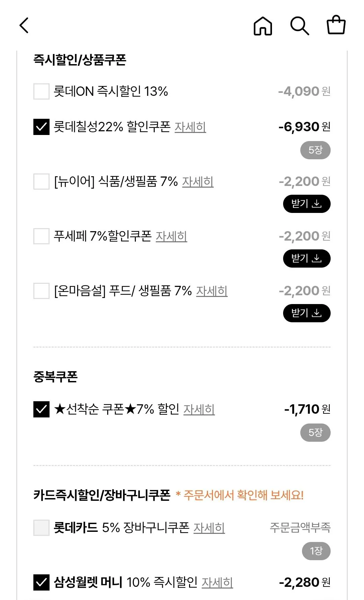View 자세히 for 푸세페 7%할인쿠폰
This screenshot has width=364, height=600.
tap(171, 236)
